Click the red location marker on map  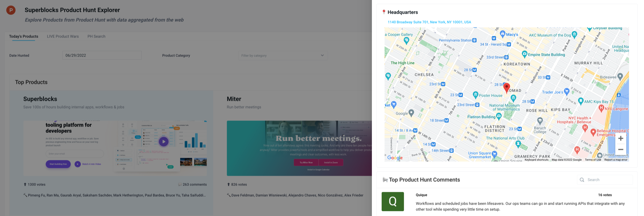pos(506,88)
